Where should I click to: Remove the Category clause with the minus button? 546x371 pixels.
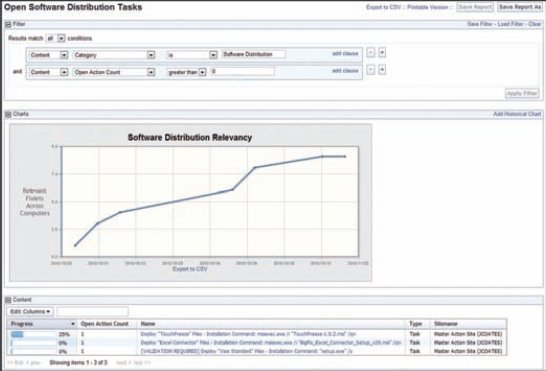[371, 53]
